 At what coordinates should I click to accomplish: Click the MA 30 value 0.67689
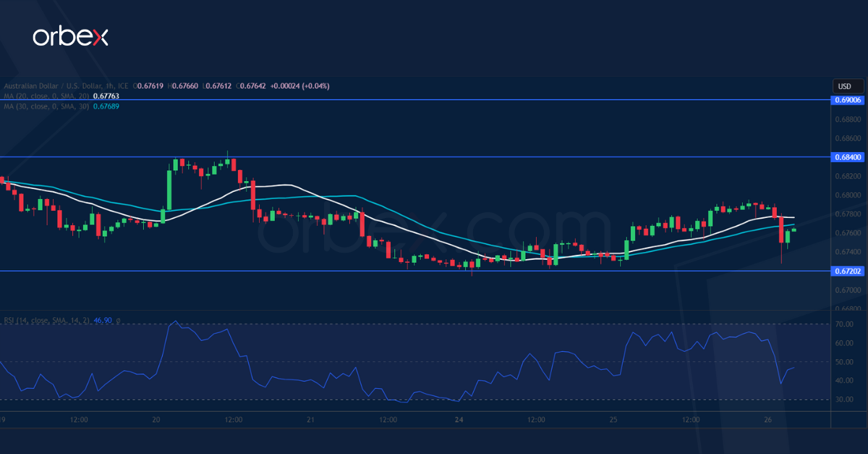(106, 106)
